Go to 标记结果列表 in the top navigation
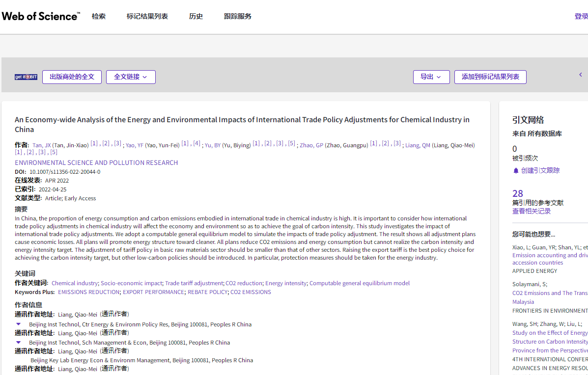588x375 pixels. tap(147, 16)
